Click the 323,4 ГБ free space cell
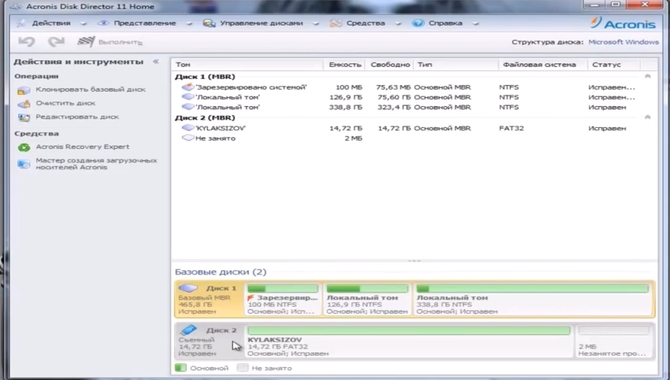Screen dimensions: 670x380 (394, 107)
